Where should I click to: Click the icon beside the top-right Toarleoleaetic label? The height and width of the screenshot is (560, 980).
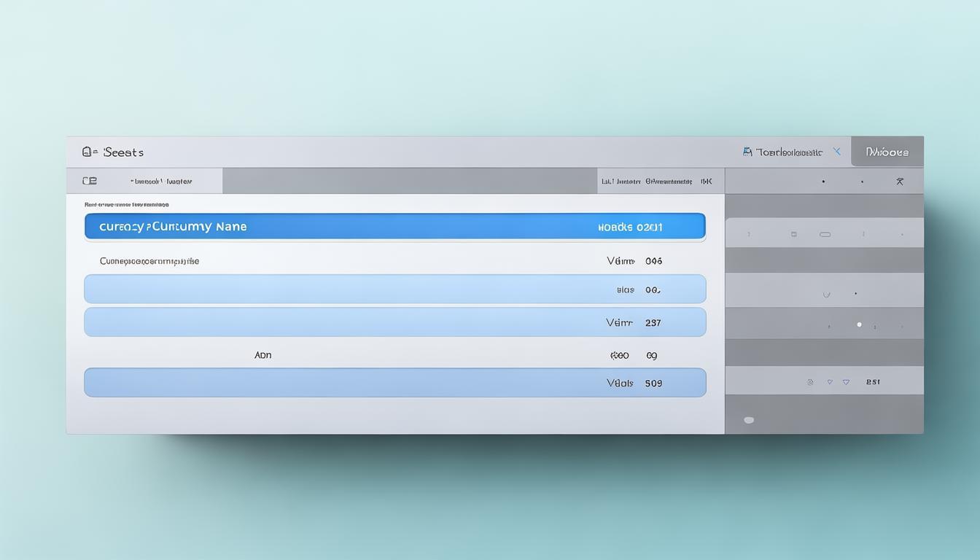(x=747, y=152)
